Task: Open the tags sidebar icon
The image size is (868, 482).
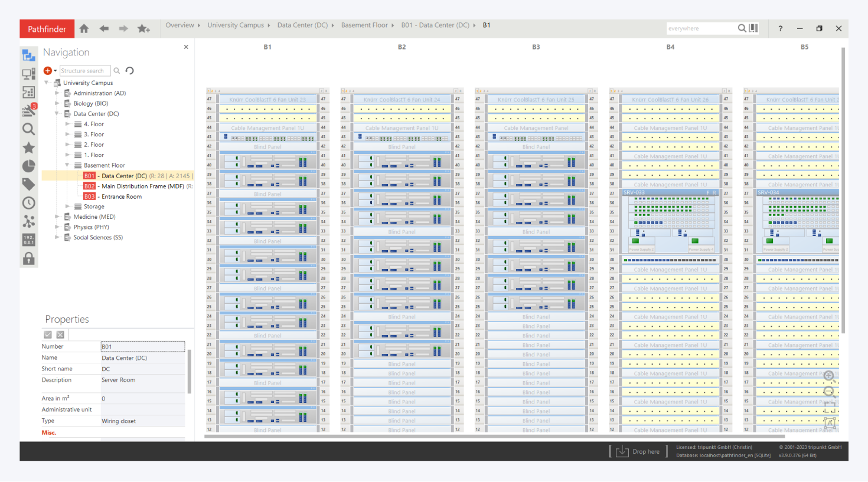Action: pyautogui.click(x=28, y=185)
